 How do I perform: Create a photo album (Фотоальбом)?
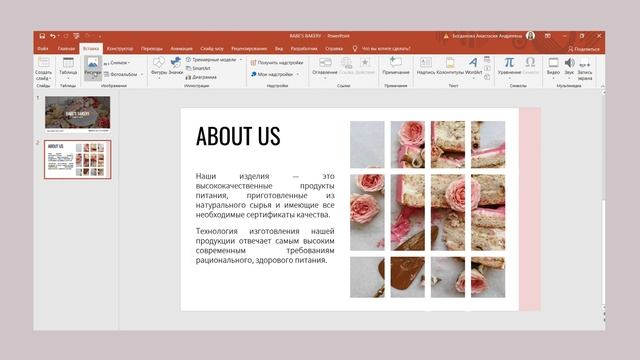(121, 74)
